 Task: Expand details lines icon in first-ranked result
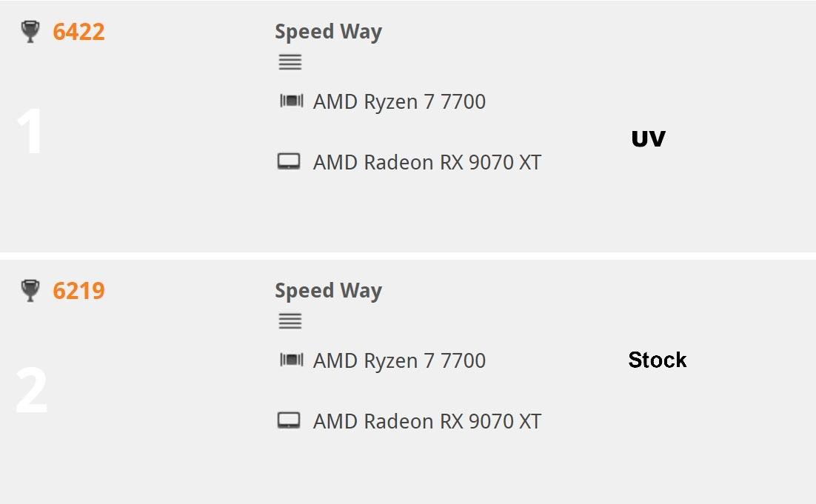(290, 62)
